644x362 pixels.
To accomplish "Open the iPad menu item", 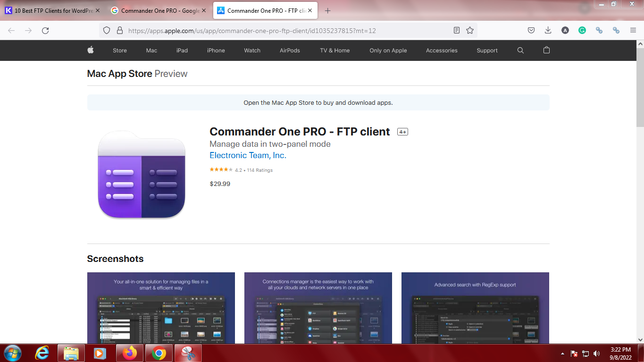I will click(182, 51).
